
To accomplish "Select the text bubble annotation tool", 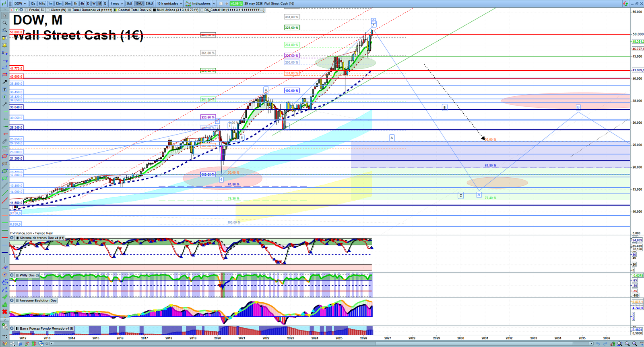I will 5,97.
